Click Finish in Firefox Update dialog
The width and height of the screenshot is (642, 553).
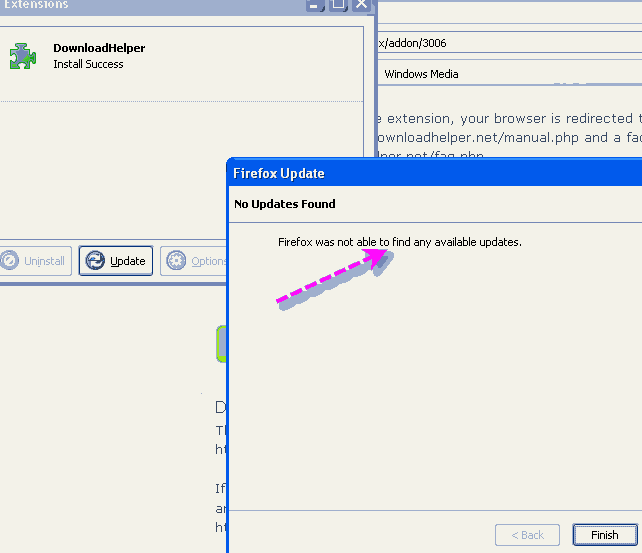coord(605,535)
